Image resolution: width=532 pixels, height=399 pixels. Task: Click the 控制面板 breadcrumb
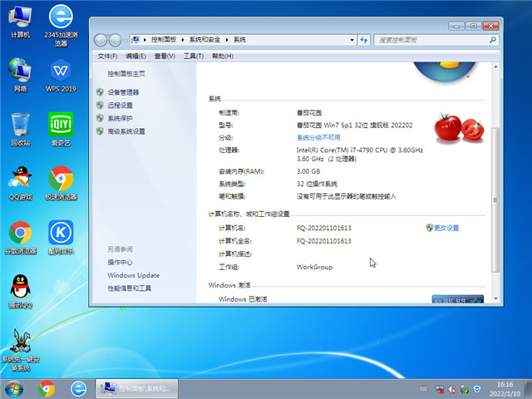[164, 40]
